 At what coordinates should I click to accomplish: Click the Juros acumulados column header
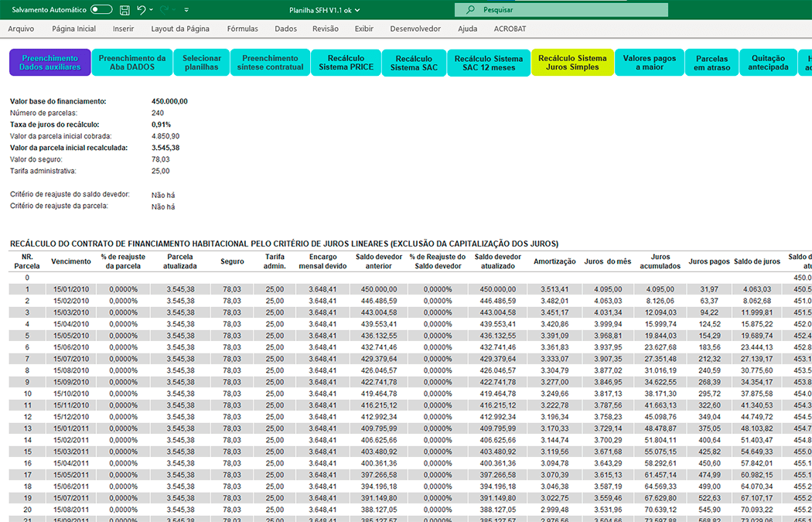pos(660,261)
